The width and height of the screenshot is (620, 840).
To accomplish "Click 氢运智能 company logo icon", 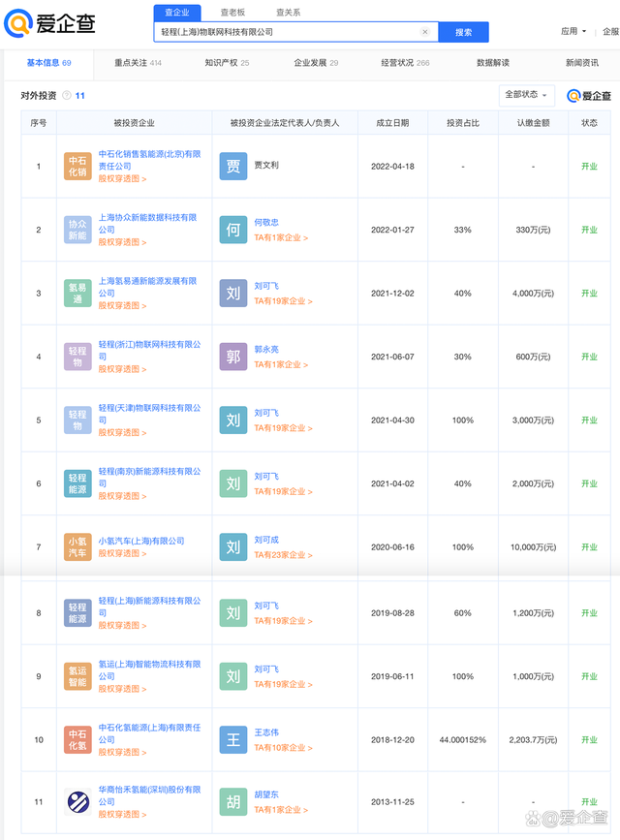I will click(77, 676).
